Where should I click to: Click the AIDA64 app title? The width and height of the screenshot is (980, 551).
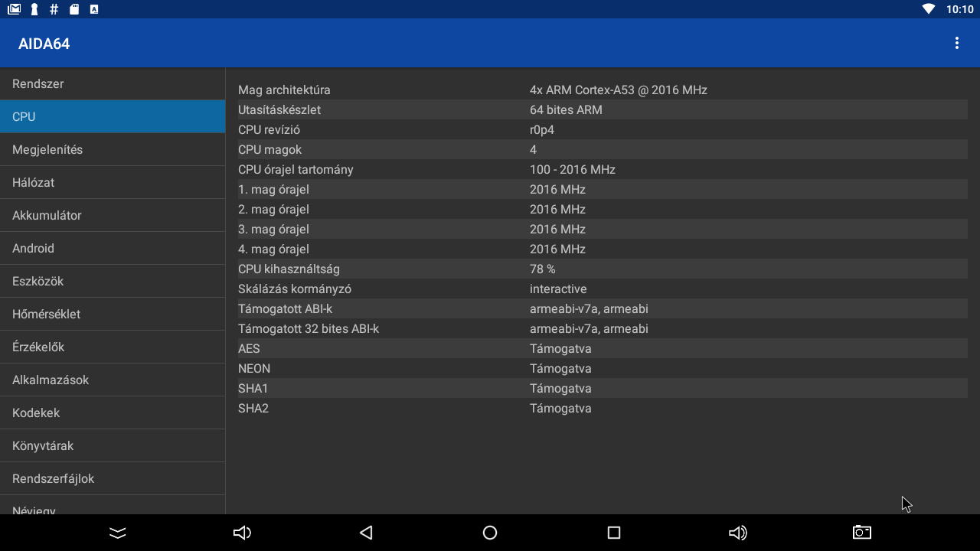(x=44, y=44)
